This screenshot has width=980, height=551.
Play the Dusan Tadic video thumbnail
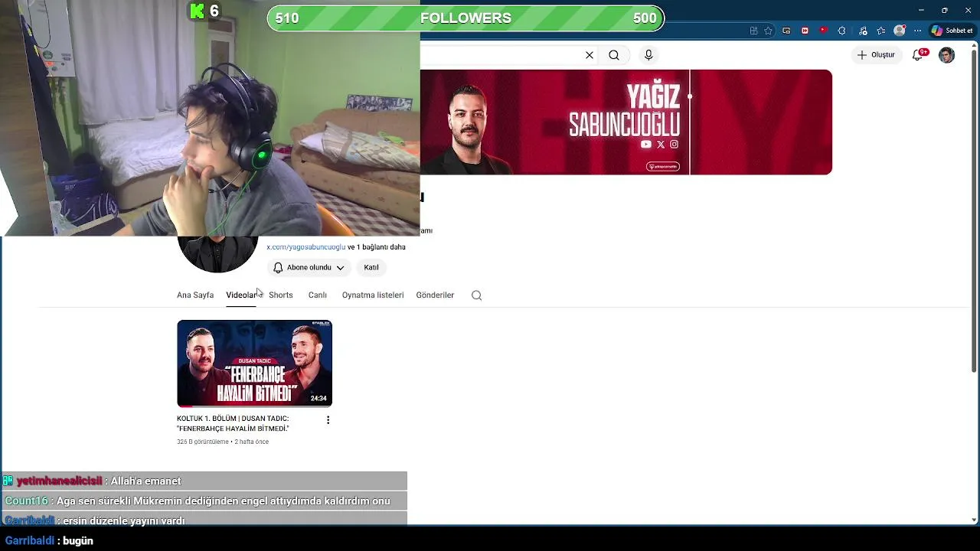pyautogui.click(x=254, y=364)
